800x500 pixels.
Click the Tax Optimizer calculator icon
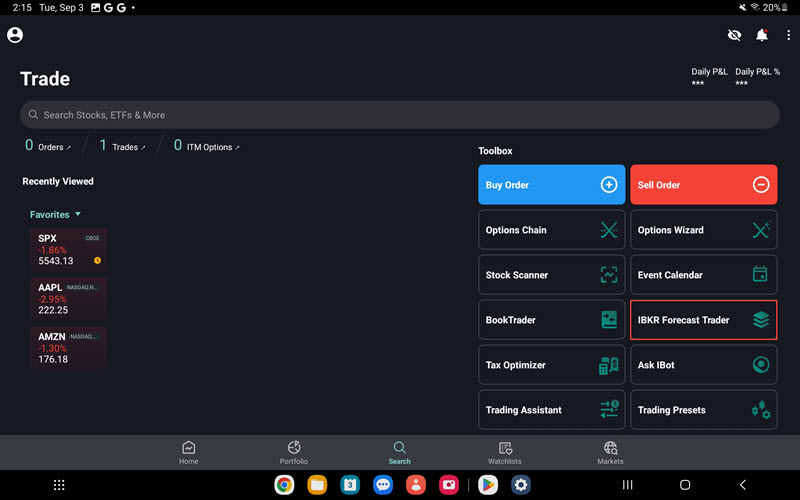(x=609, y=365)
